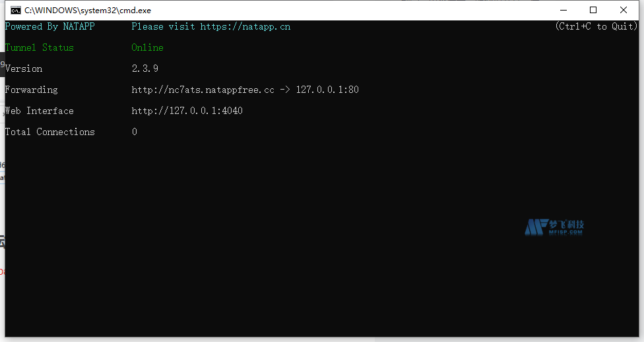644x342 pixels.
Task: Click the version number 2.3.9
Action: [145, 69]
